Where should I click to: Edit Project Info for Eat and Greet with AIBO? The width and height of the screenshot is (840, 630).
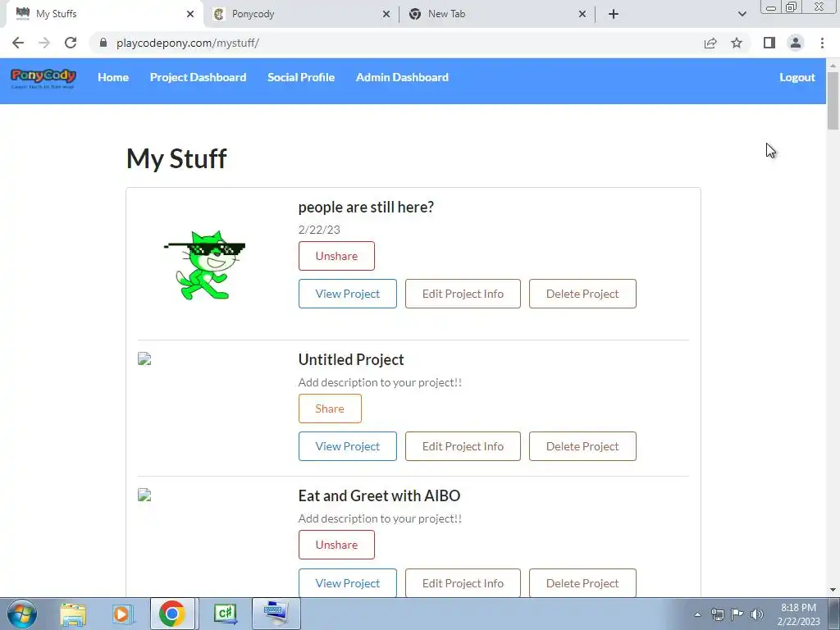[x=463, y=583]
